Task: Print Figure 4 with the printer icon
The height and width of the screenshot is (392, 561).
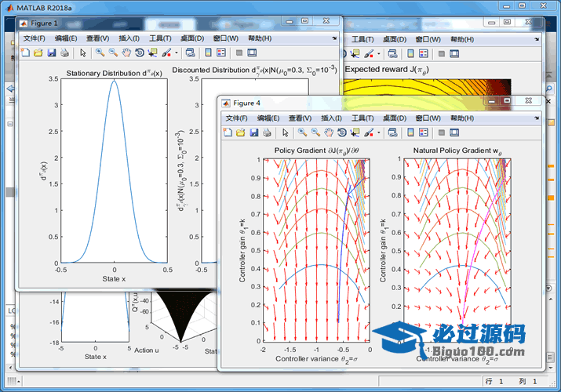Action: click(x=267, y=132)
